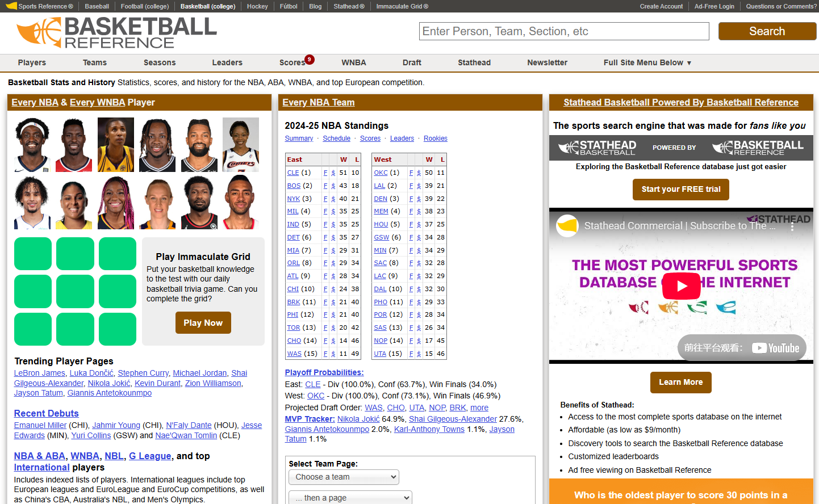The width and height of the screenshot is (819, 504).
Task: Play the Stathead commercial video
Action: tap(681, 286)
